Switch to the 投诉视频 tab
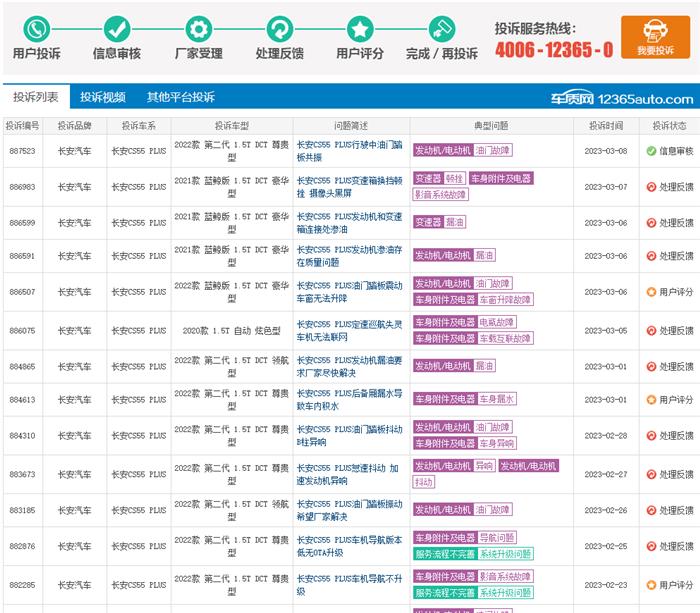This screenshot has height=613, width=700. click(103, 97)
